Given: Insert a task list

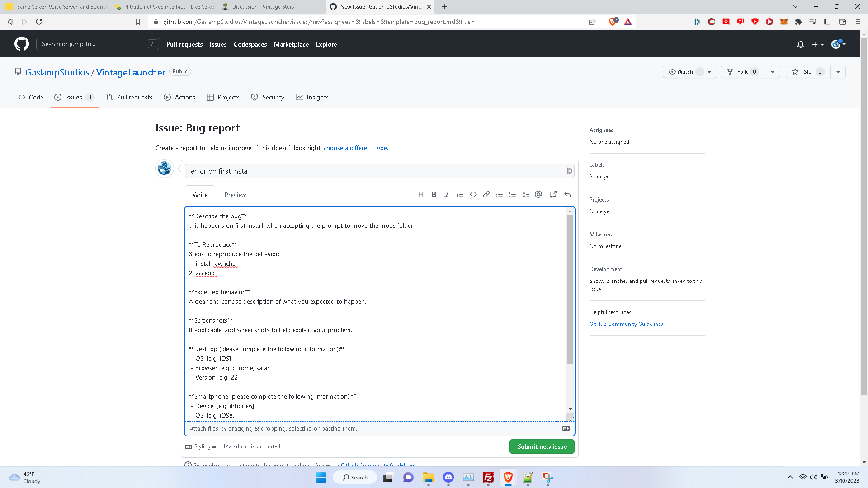Looking at the screenshot, I should tap(525, 194).
